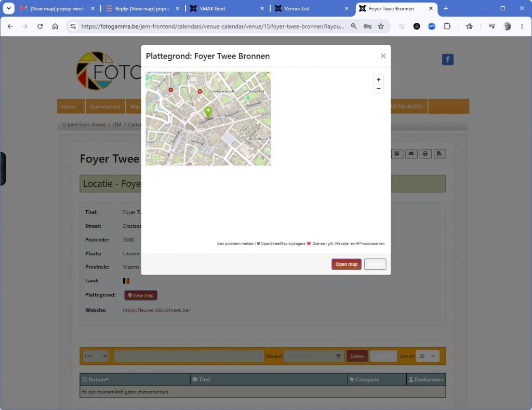Viewport: 532px width, 410px height.
Task: Switch to the Venues List tab
Action: [x=297, y=8]
